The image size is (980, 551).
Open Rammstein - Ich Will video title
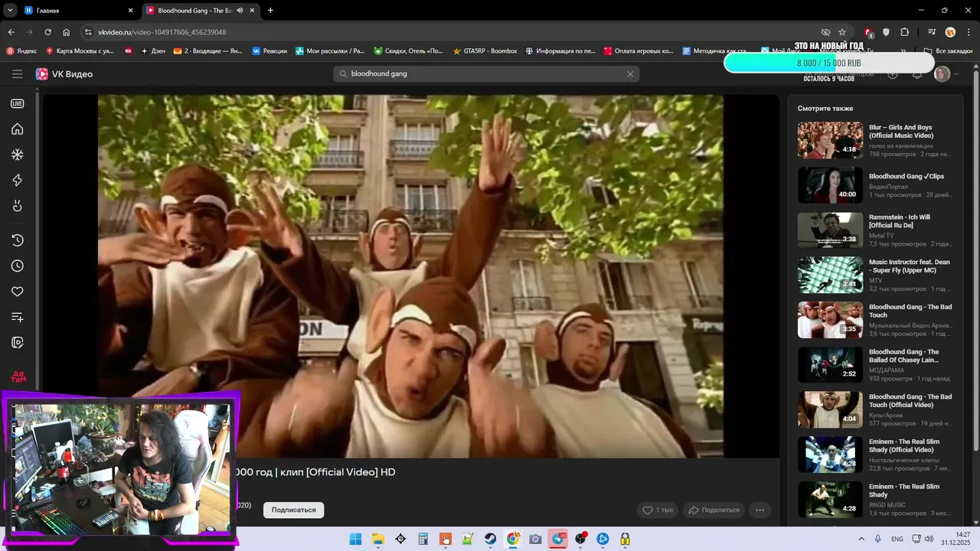point(900,221)
